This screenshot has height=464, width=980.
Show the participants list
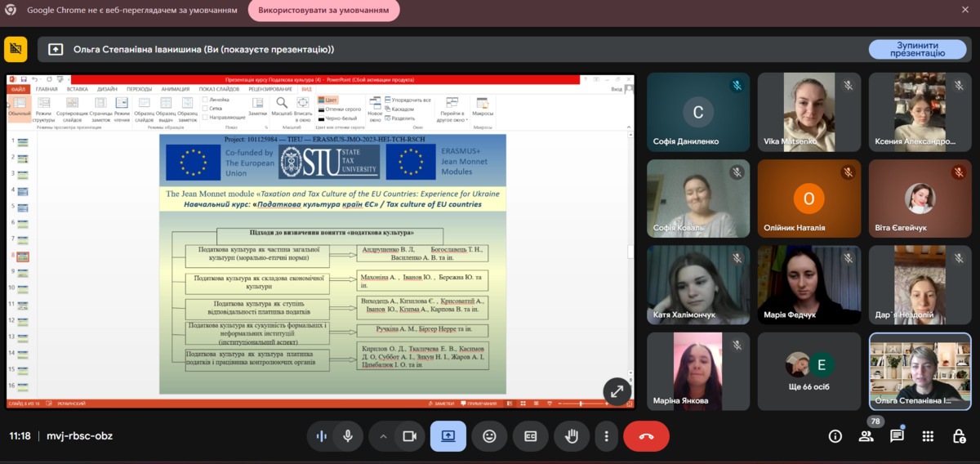[x=866, y=436]
